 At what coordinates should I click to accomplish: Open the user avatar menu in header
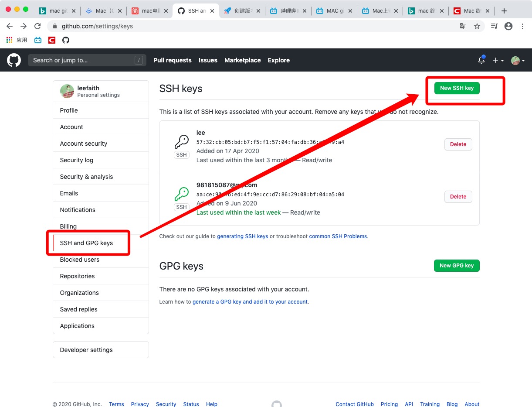click(x=518, y=60)
